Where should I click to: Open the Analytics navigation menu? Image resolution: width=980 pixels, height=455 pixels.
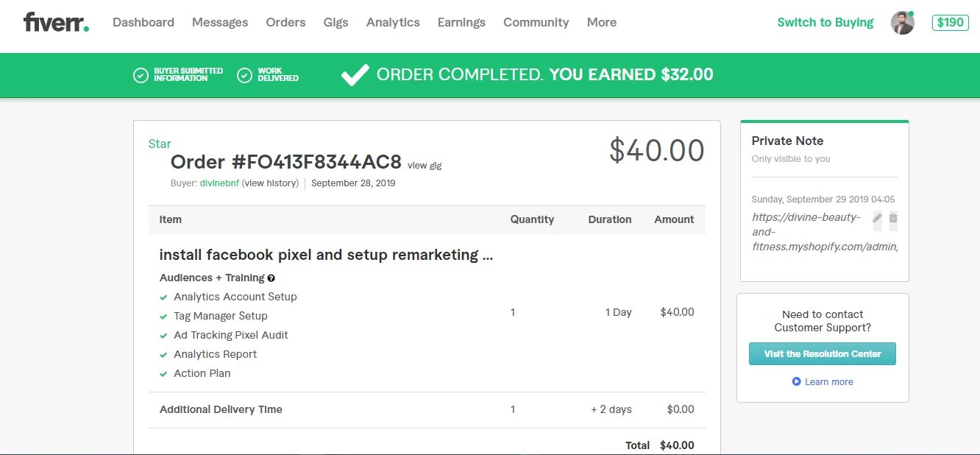tap(393, 23)
